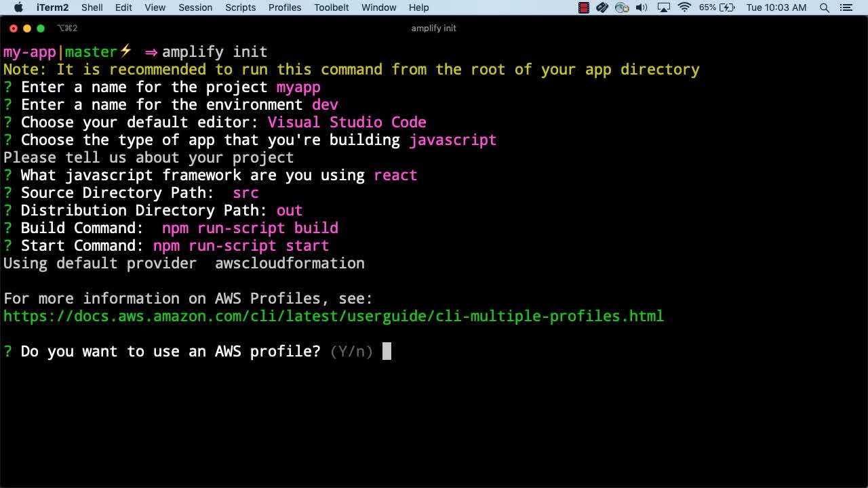Click the clock showing Tue 10:03 AM
The image size is (868, 488).
(776, 7)
